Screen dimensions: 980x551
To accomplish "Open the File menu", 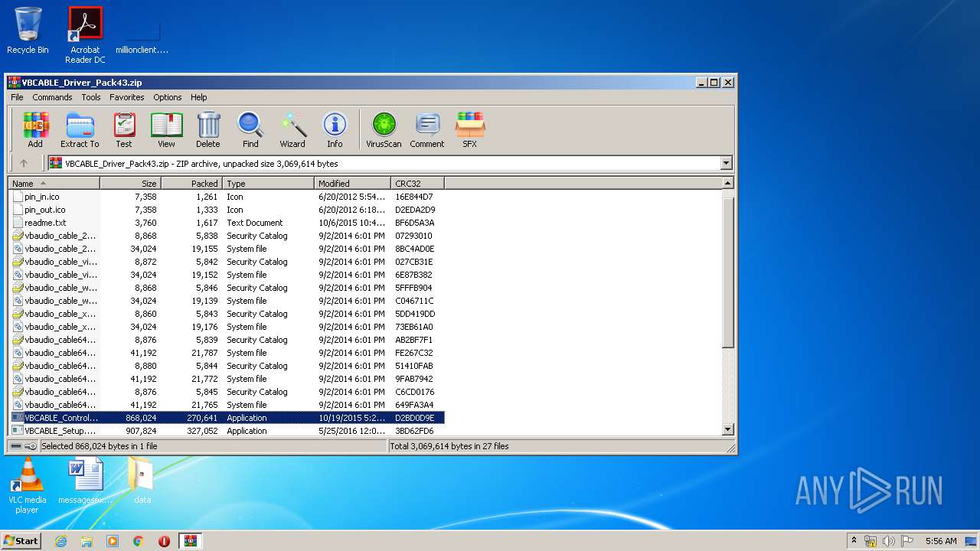I will pyautogui.click(x=17, y=97).
